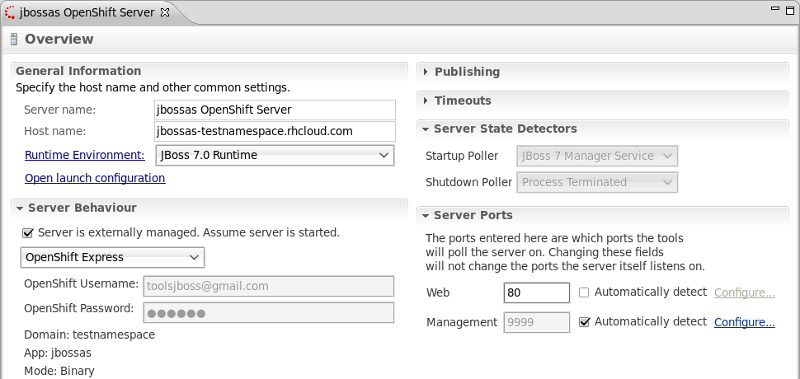Viewport: 800px width, 379px height.
Task: Enable Automatically detect for Web port
Action: pos(584,292)
